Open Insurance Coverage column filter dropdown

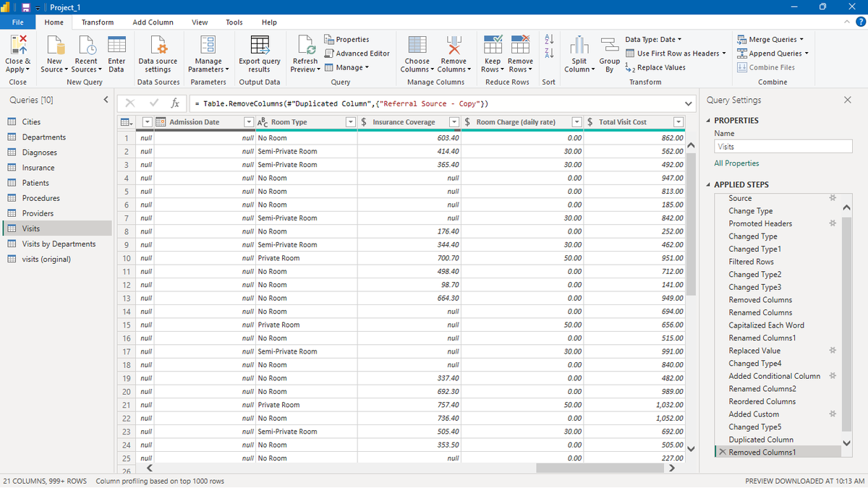[x=454, y=122]
